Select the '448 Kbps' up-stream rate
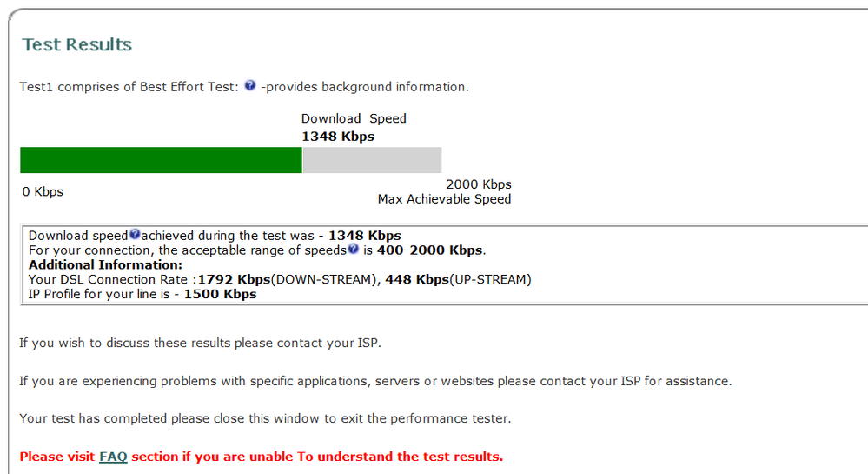This screenshot has width=868, height=474. click(417, 279)
